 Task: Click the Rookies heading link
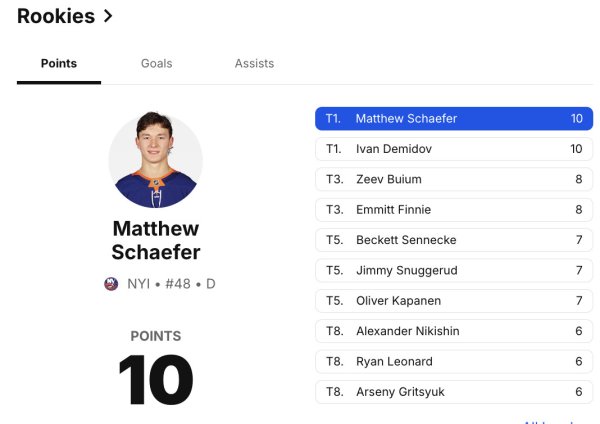(x=56, y=16)
